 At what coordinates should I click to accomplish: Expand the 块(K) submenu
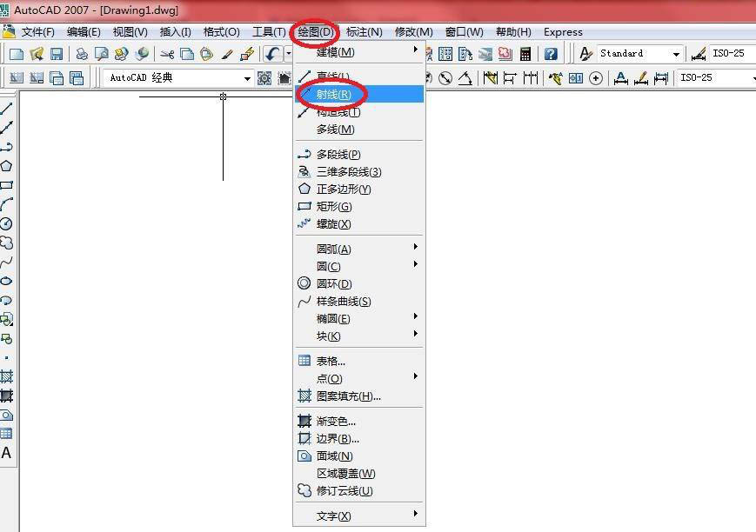359,336
